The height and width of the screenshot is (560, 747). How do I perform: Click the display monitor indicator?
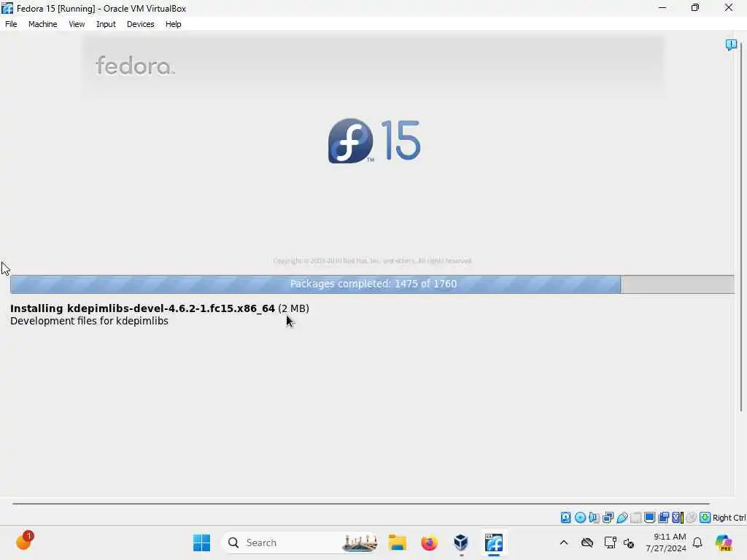(x=649, y=517)
